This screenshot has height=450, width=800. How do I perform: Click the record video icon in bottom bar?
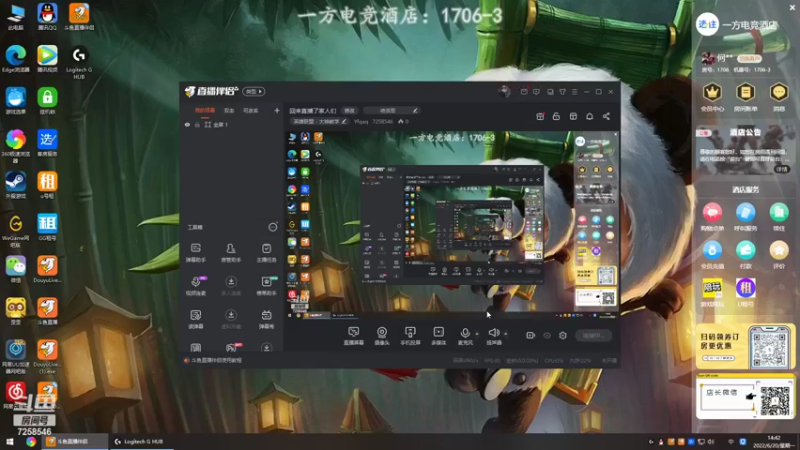click(x=531, y=335)
